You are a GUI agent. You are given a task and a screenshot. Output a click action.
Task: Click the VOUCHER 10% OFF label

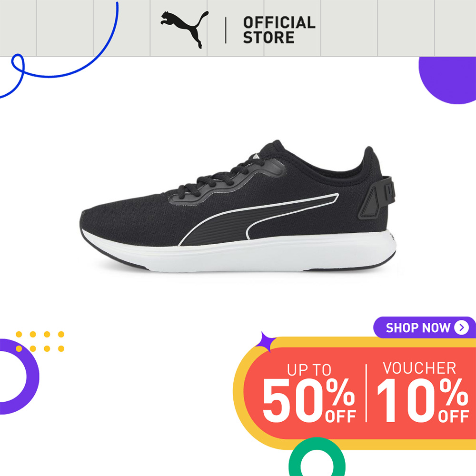[423, 392]
